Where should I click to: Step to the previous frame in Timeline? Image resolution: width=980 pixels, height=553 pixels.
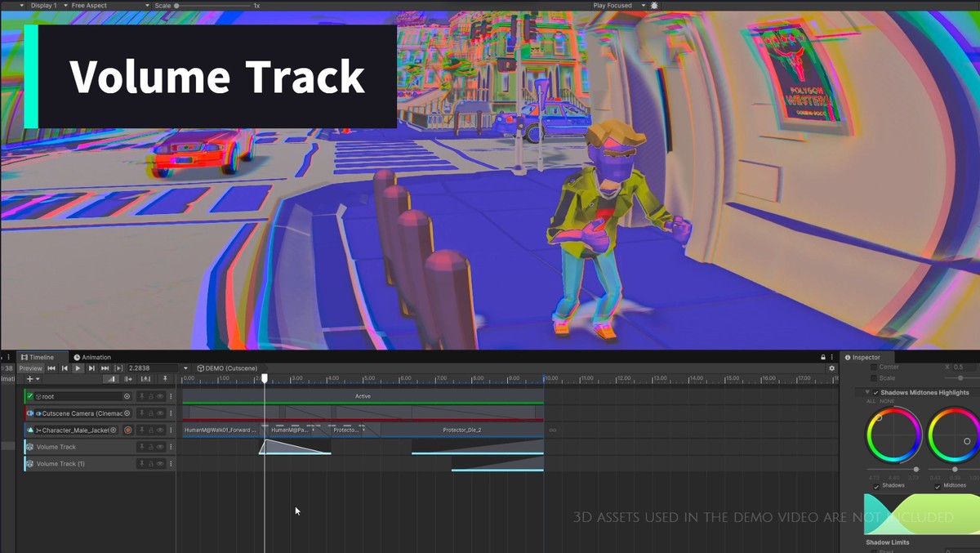(65, 368)
